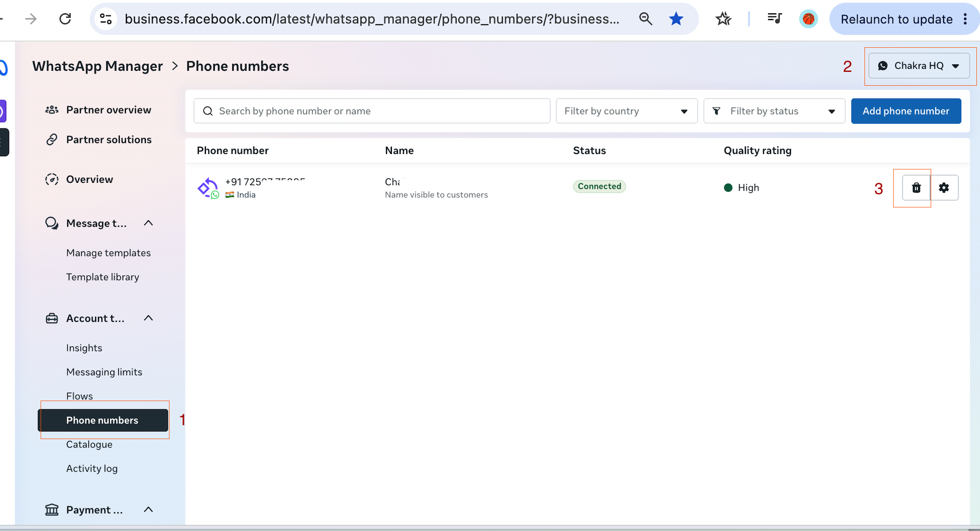This screenshot has height=531, width=980.
Task: Toggle the blue bookmark star
Action: [x=676, y=19]
